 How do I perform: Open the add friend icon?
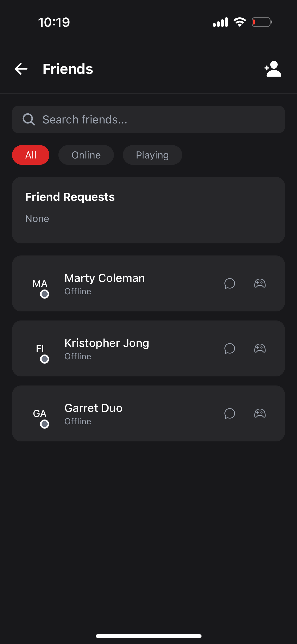273,69
